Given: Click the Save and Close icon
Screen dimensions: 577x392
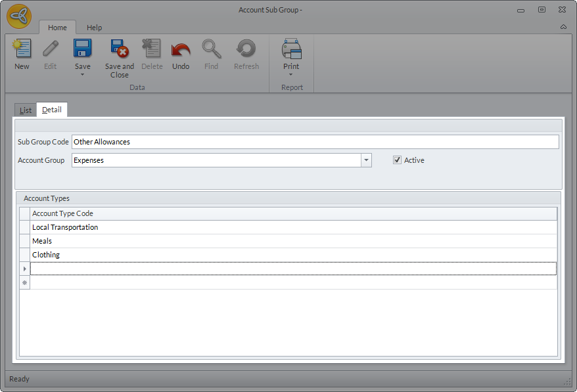Looking at the screenshot, I should (x=119, y=49).
